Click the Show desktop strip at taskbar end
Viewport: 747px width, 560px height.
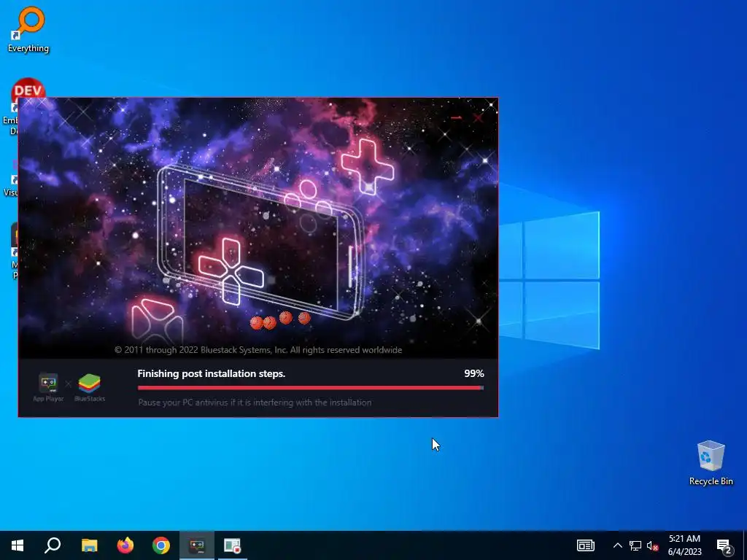[745, 545]
